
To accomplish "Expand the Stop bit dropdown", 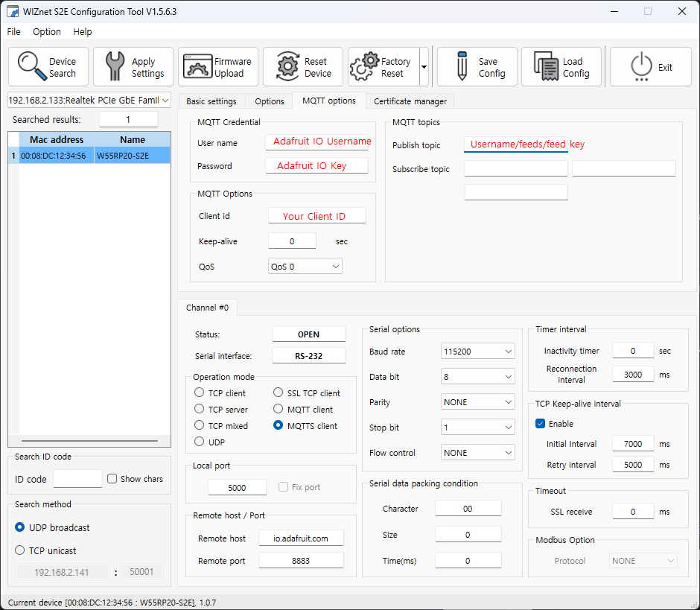I will point(477,428).
